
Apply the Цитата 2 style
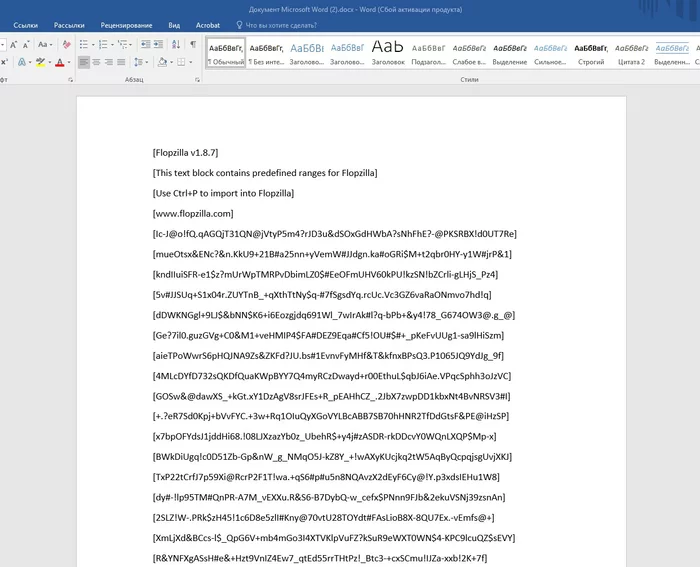pyautogui.click(x=632, y=53)
